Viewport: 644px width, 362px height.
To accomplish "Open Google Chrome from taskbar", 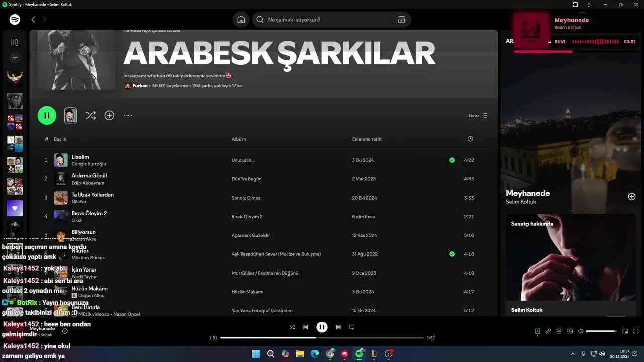I will pyautogui.click(x=330, y=354).
